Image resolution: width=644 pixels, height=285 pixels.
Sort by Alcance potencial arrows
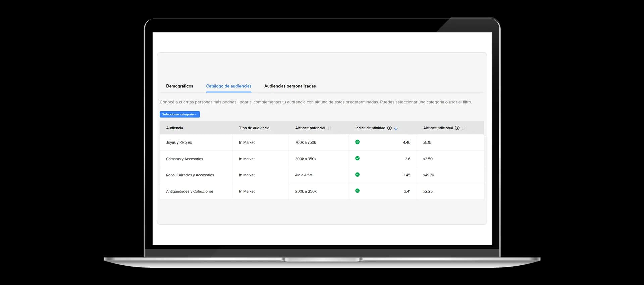point(329,128)
